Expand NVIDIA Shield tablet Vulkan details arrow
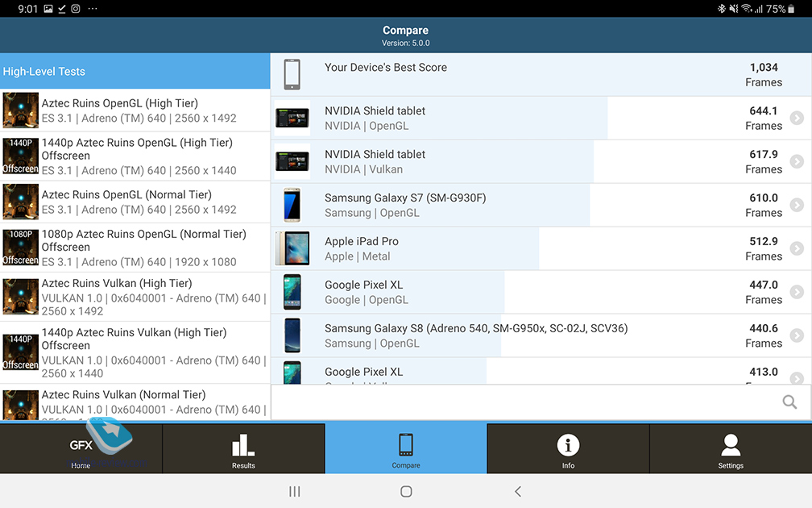Screen dimensions: 812x508 pyautogui.click(x=797, y=162)
